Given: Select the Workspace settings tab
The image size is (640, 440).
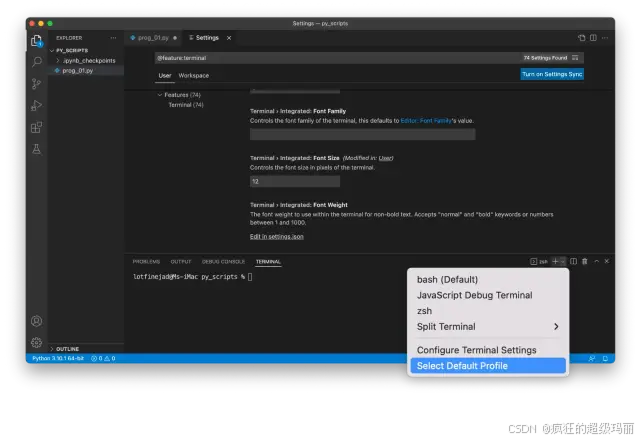Looking at the screenshot, I should pos(193,76).
